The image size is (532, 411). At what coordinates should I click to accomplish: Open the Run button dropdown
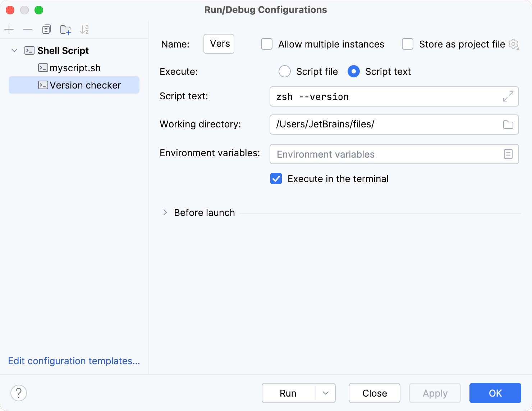(326, 393)
